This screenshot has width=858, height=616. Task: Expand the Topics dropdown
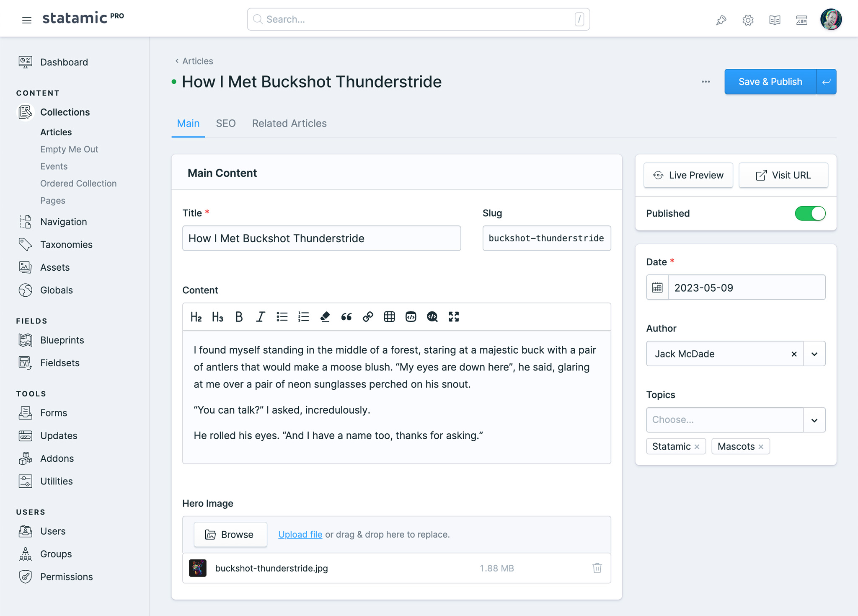pos(815,420)
